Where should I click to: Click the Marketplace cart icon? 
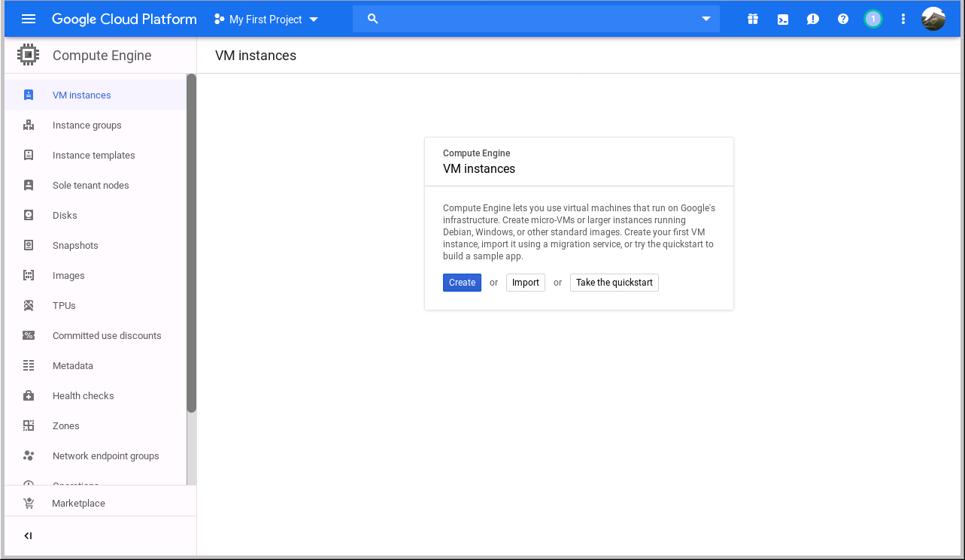29,503
